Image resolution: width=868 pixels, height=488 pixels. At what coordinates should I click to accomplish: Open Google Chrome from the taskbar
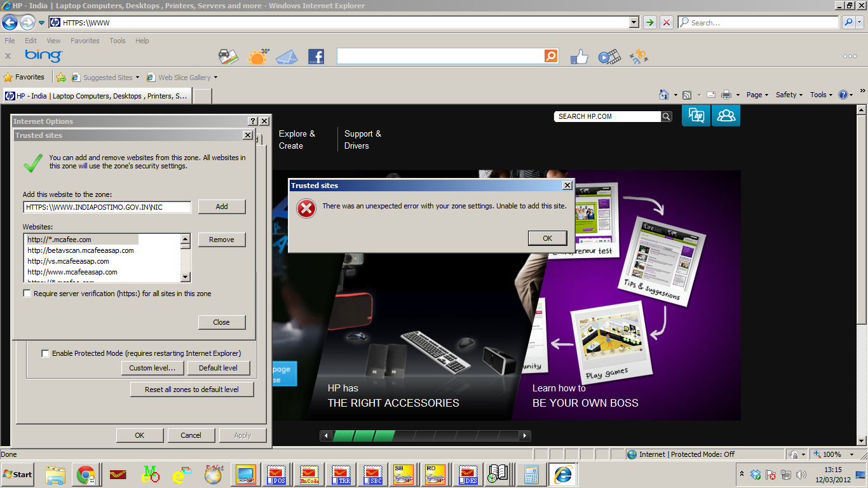pyautogui.click(x=86, y=475)
